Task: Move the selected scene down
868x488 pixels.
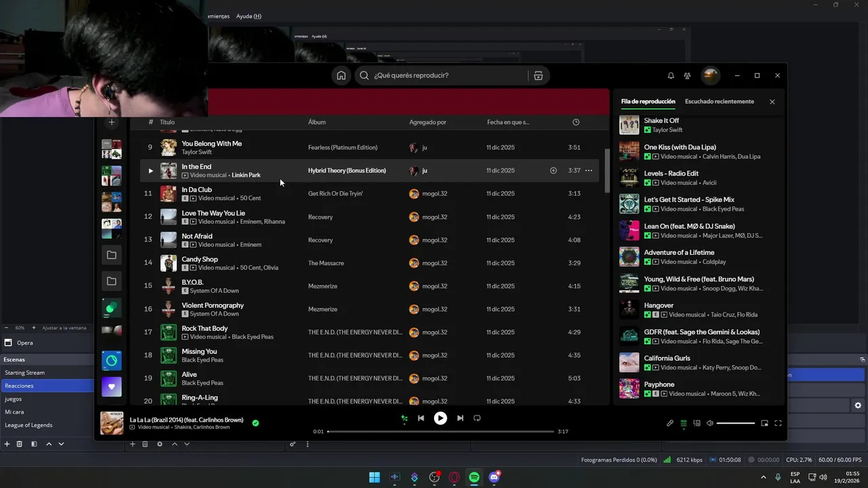Action: (61, 444)
